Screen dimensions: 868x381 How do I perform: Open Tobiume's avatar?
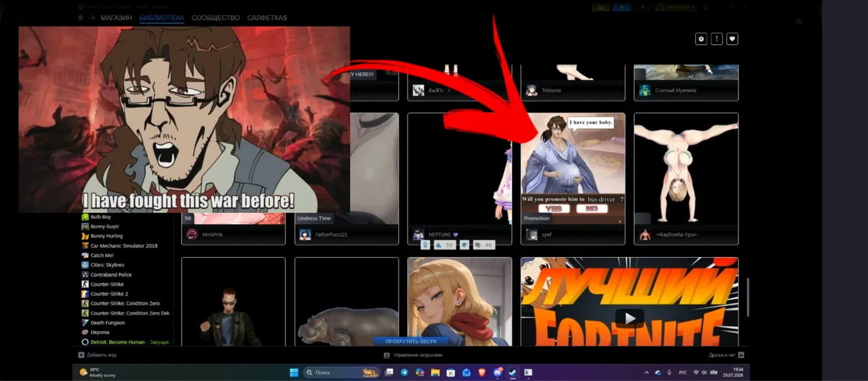(x=532, y=90)
